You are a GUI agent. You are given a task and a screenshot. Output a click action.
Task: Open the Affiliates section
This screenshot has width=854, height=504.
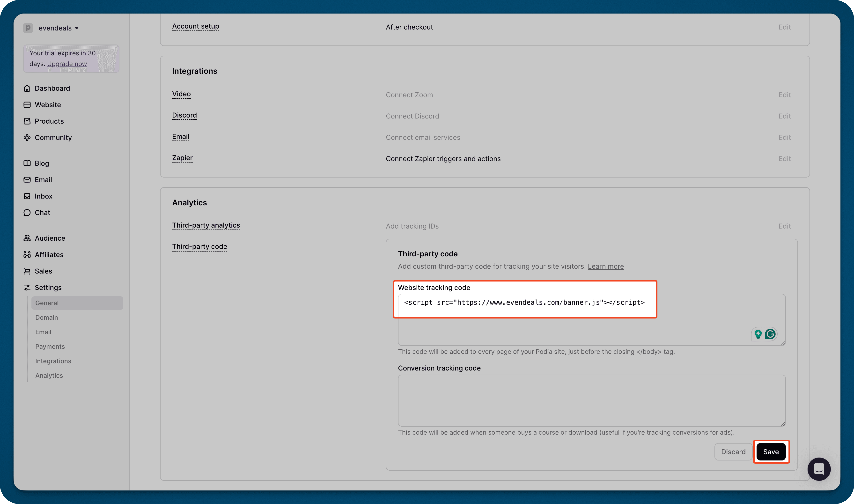click(49, 254)
